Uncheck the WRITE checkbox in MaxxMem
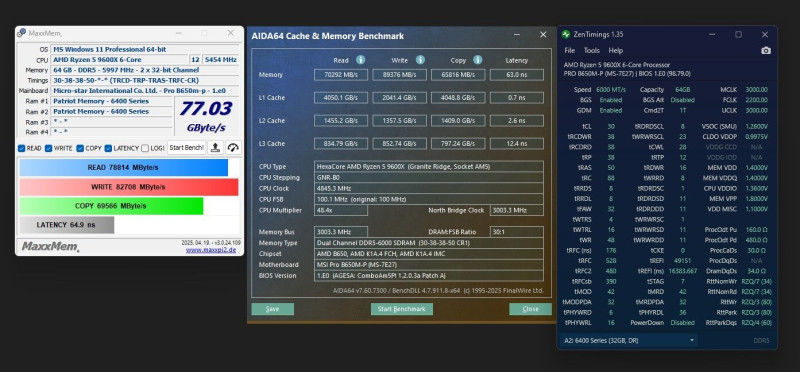The image size is (800, 372). click(48, 148)
